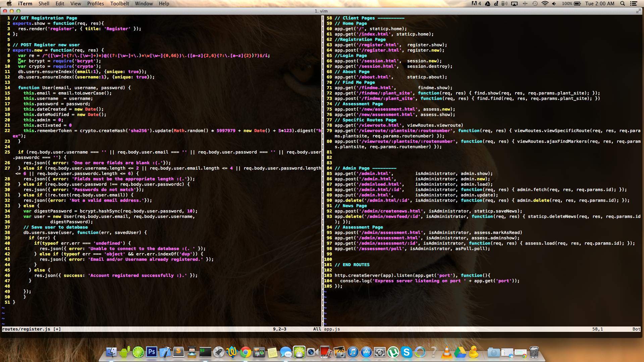This screenshot has width=644, height=362.
Task: Open the Trash in the dock
Action: [534, 352]
